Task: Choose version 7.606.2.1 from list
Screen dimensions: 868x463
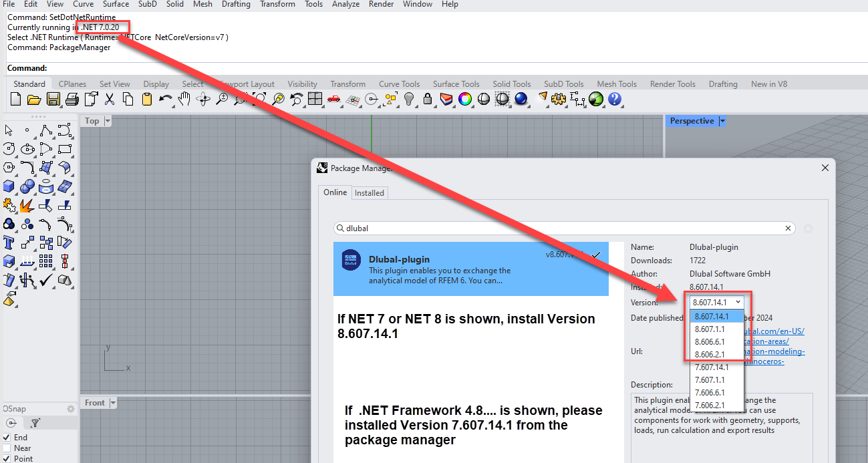Action: pos(716,406)
